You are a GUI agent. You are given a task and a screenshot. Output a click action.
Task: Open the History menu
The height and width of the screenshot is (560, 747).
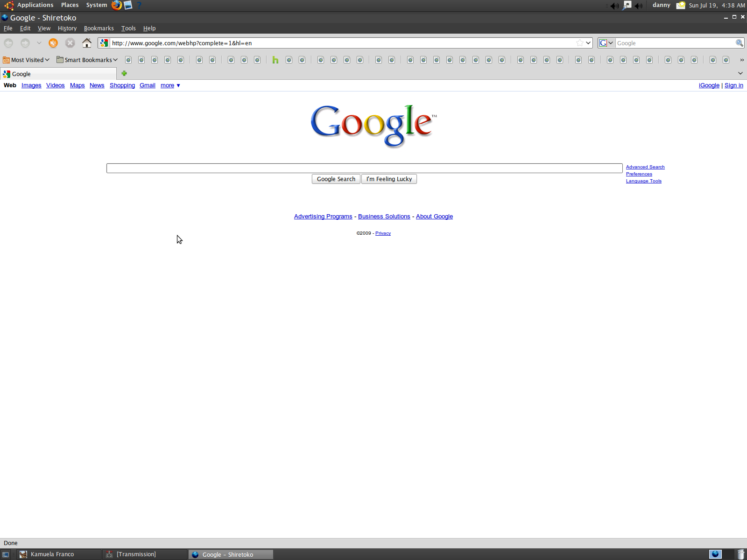tap(67, 28)
